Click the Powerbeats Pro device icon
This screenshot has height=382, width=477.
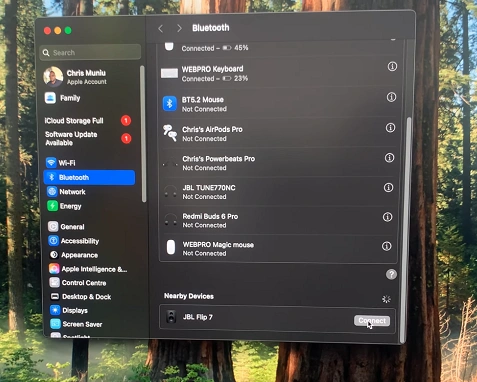click(170, 163)
